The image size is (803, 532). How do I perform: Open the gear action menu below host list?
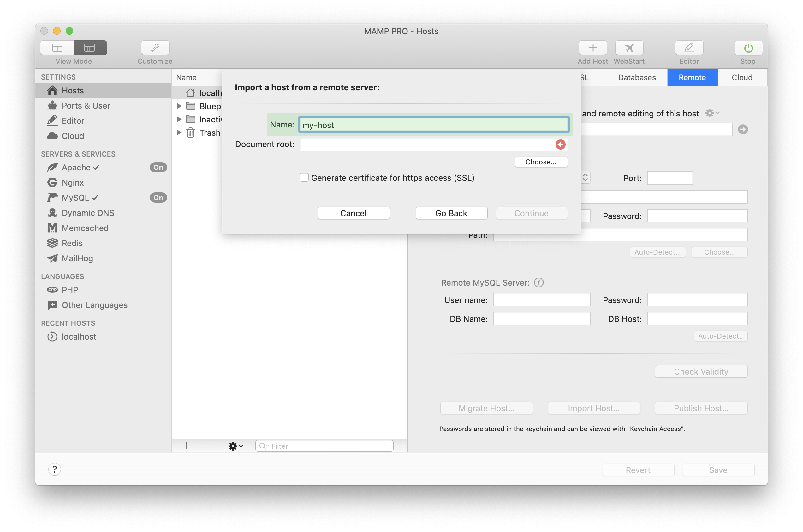pyautogui.click(x=235, y=446)
